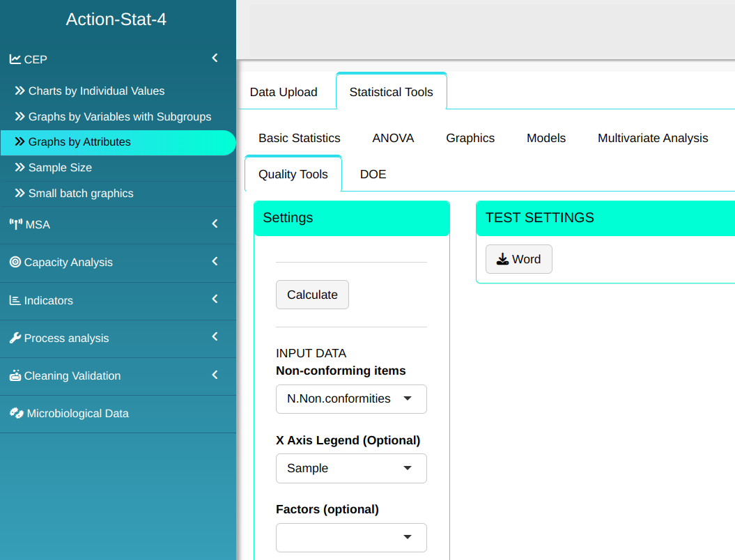Open the Non-conforming items dropdown

pos(351,399)
